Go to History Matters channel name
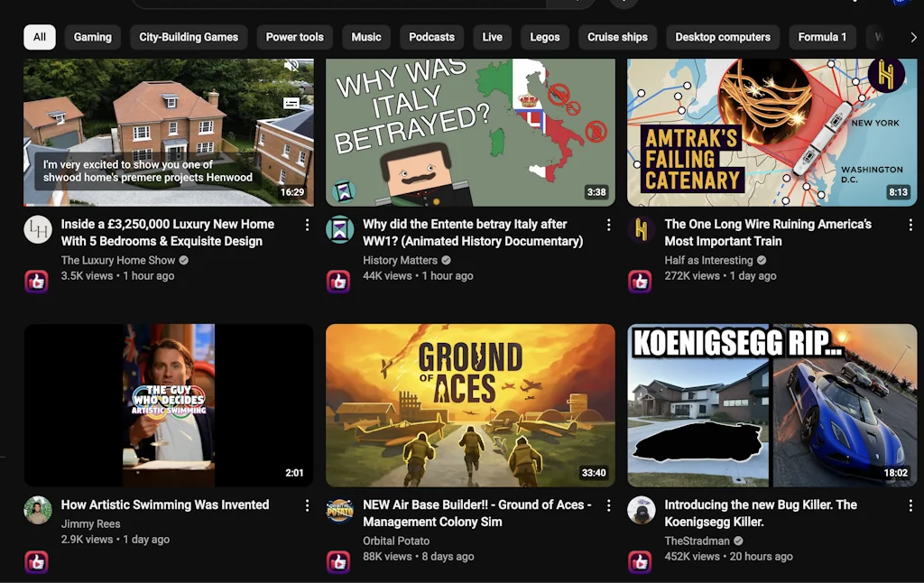 (x=400, y=260)
